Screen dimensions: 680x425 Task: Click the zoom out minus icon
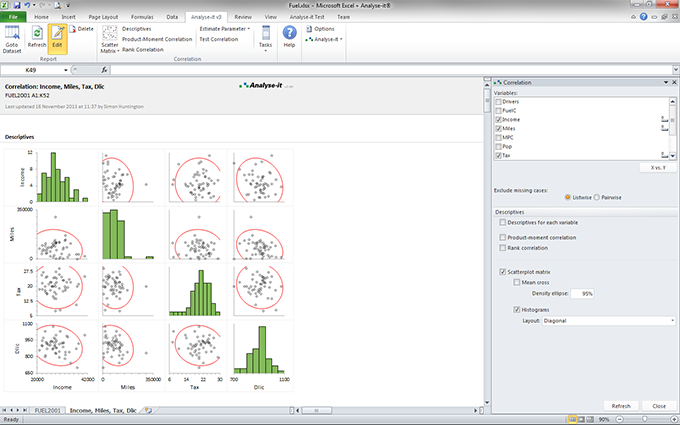pos(619,419)
